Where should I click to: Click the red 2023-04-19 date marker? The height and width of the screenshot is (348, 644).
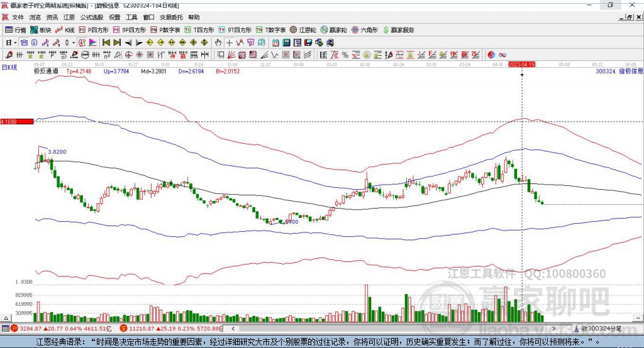coord(521,65)
